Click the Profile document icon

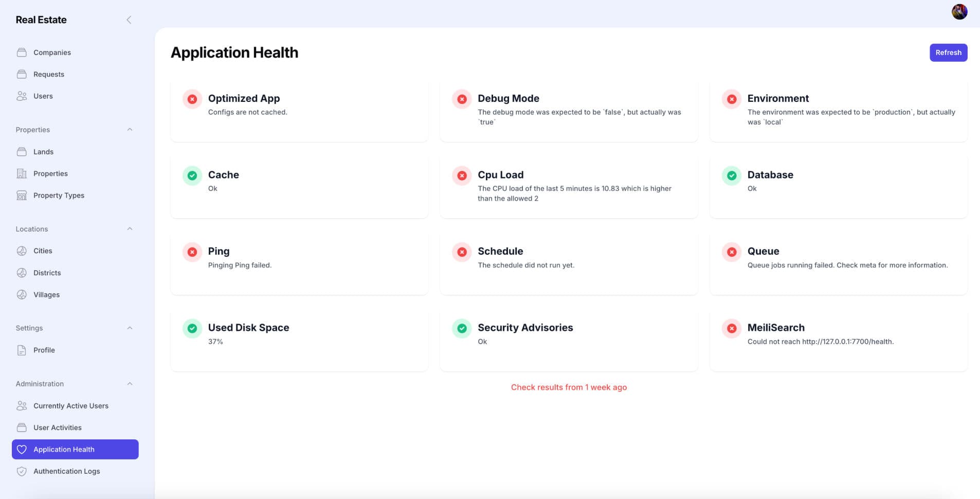[x=22, y=350]
